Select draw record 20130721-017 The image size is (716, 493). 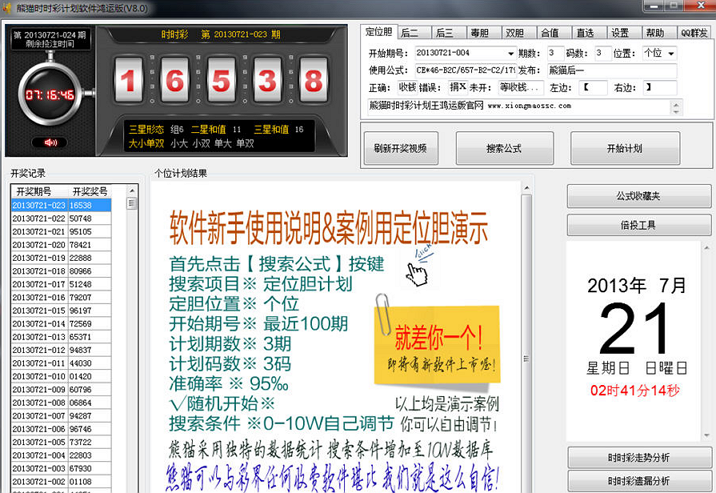click(x=61, y=284)
